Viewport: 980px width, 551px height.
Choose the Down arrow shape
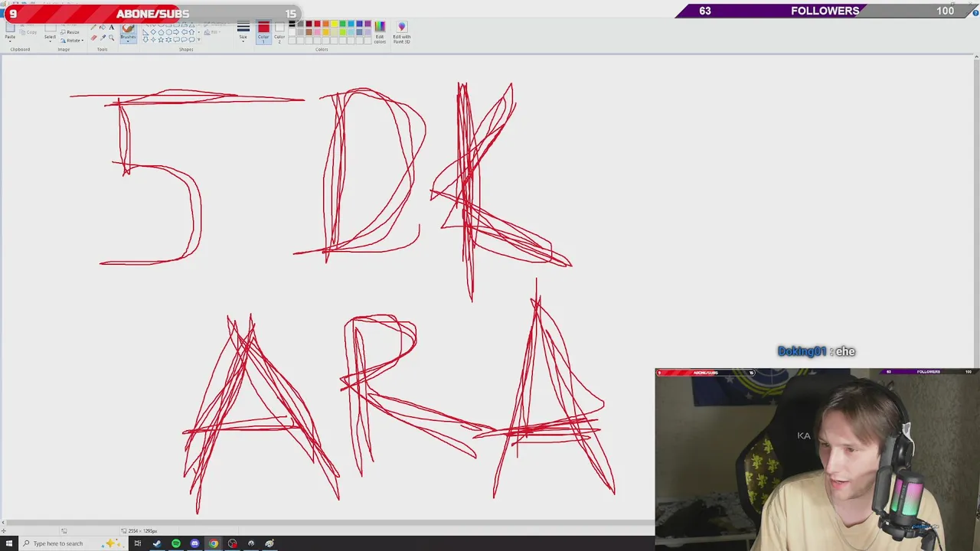[145, 40]
